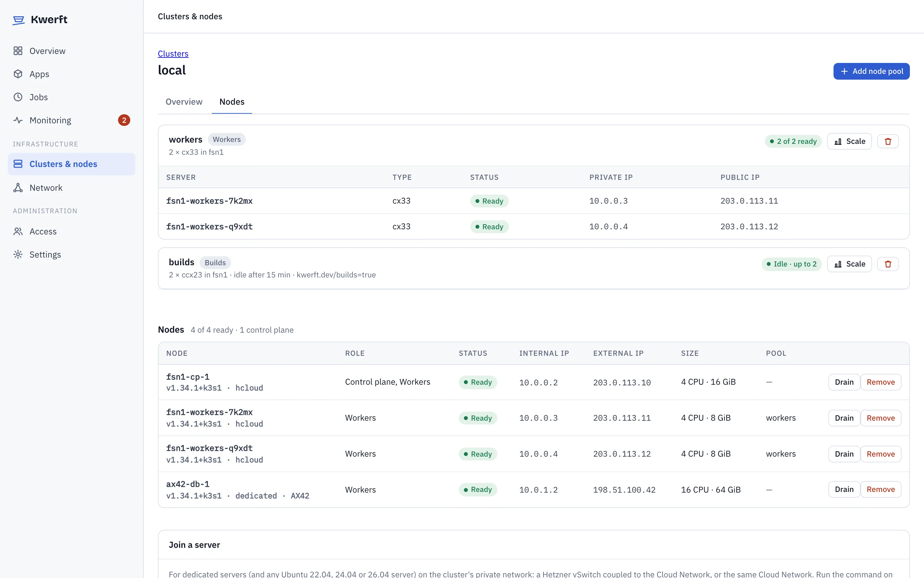The width and height of the screenshot is (924, 578).
Task: Click the Join a server heading
Action: (194, 545)
